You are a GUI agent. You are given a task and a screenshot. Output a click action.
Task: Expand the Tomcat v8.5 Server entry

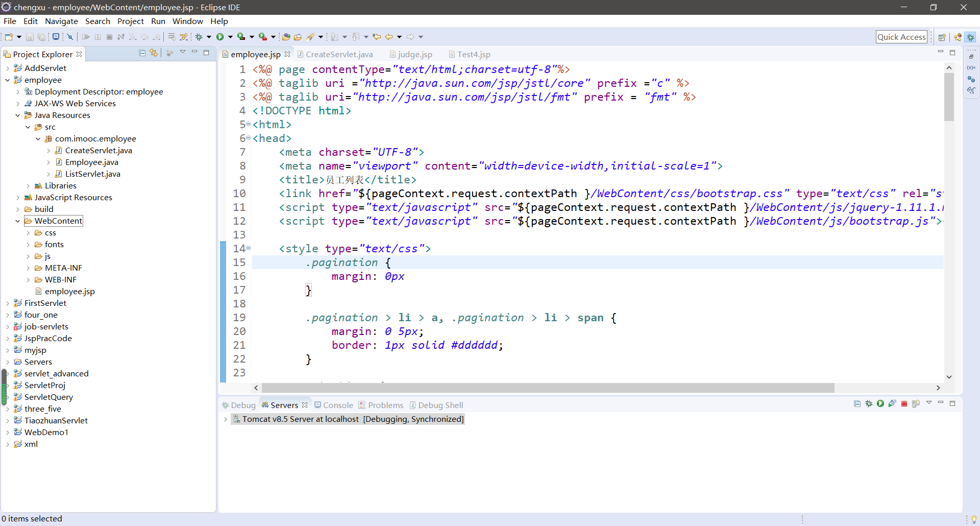coord(226,419)
